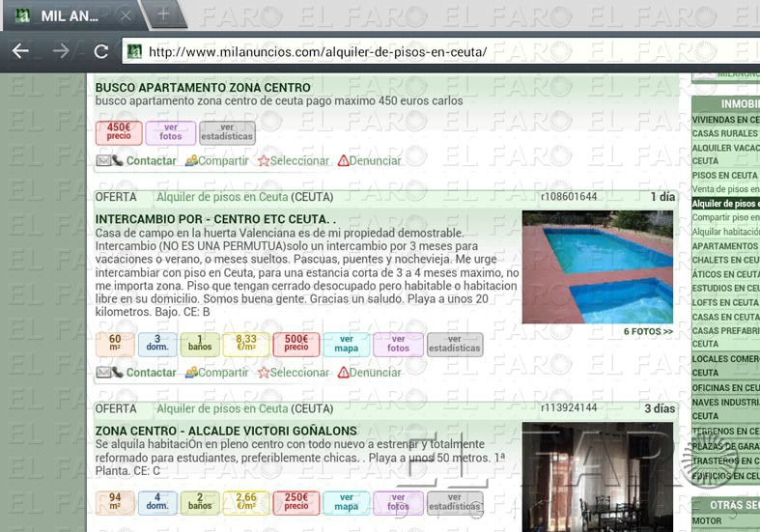
Task: View photos of the Busco Apartamento ad
Action: pos(171,132)
